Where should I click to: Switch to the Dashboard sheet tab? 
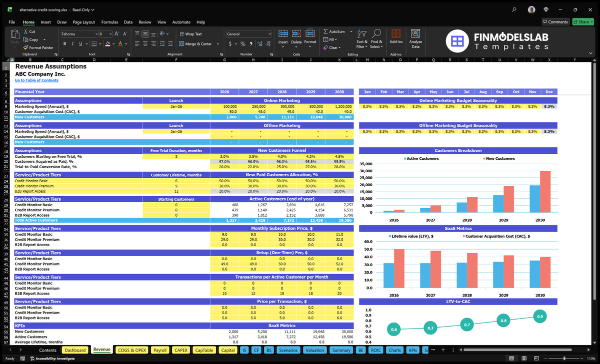[75, 350]
